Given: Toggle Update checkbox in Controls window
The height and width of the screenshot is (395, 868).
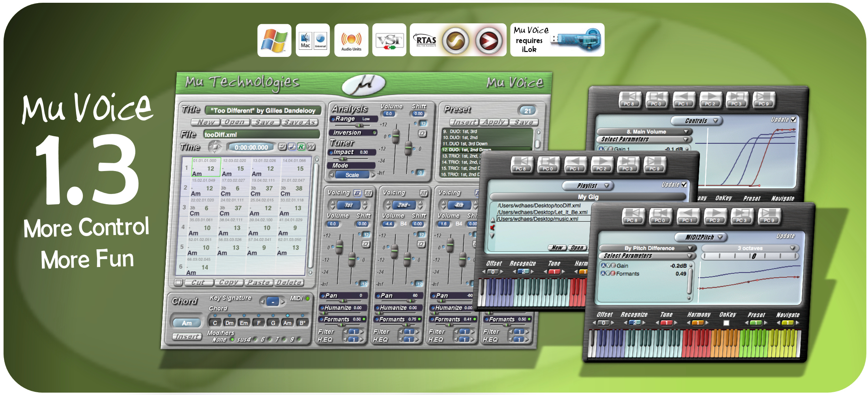Looking at the screenshot, I should coord(793,119).
